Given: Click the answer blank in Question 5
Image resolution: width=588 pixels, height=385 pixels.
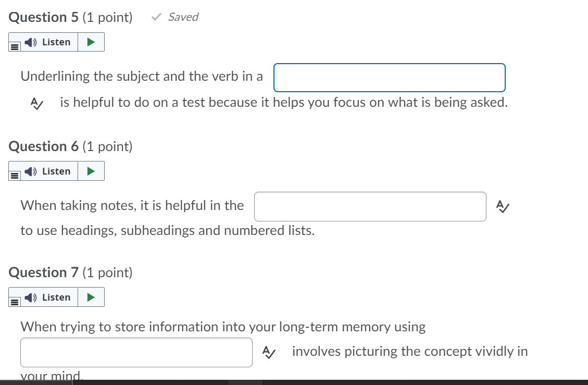Looking at the screenshot, I should [x=390, y=77].
